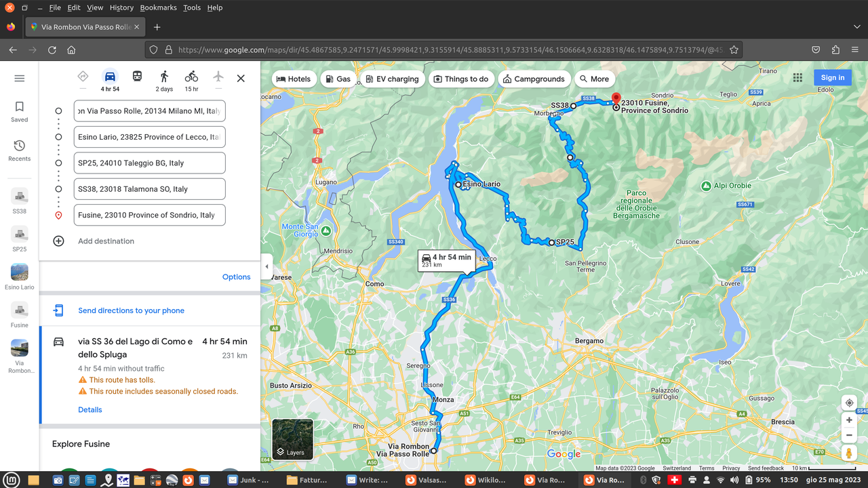The height and width of the screenshot is (488, 868).
Task: Open battery 95% tray indicator
Action: (x=757, y=480)
